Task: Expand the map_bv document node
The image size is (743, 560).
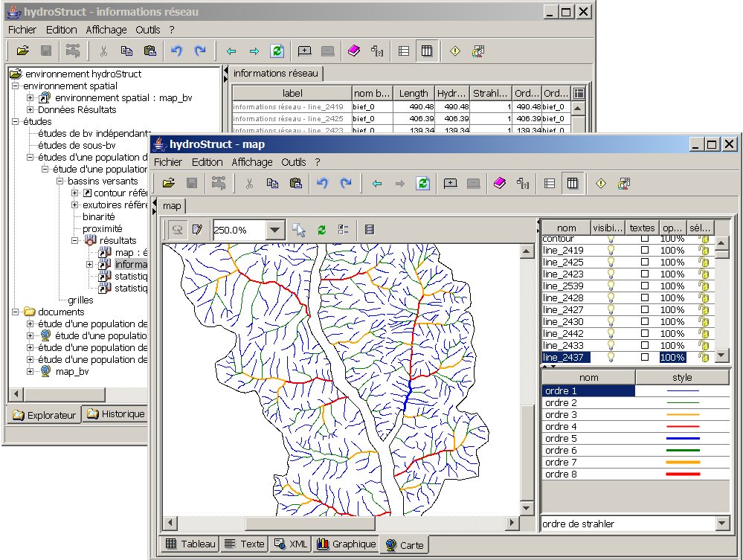Action: coord(30,371)
